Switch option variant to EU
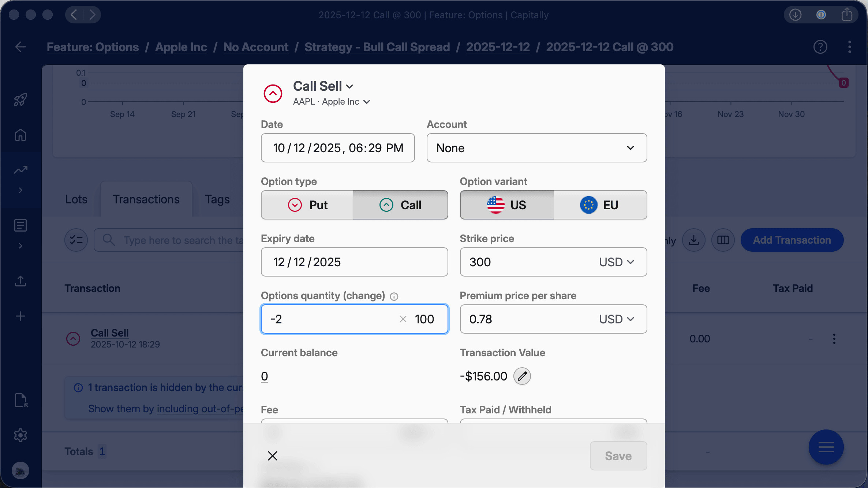 coord(600,205)
